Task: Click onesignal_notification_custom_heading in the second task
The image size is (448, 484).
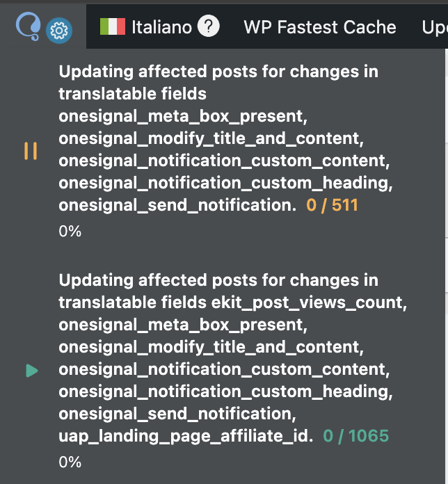Action: click(223, 392)
